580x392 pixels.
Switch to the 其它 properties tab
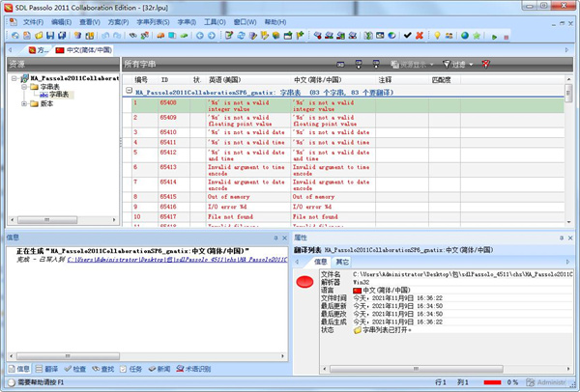pos(342,262)
